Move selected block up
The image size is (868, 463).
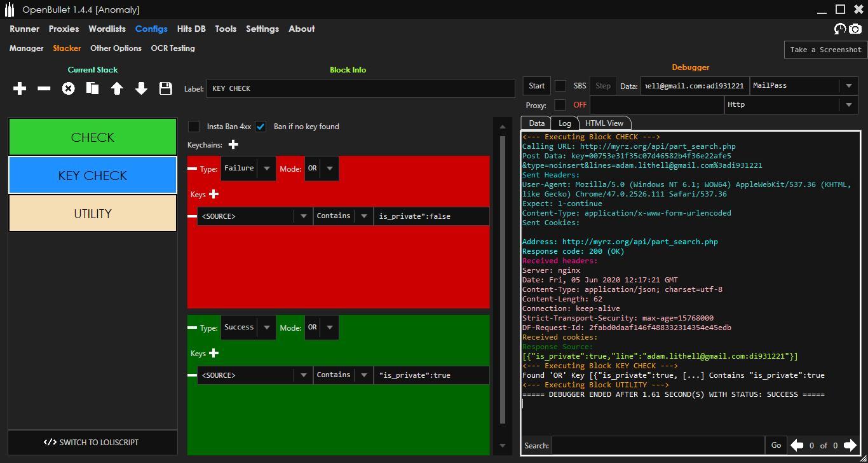click(117, 88)
